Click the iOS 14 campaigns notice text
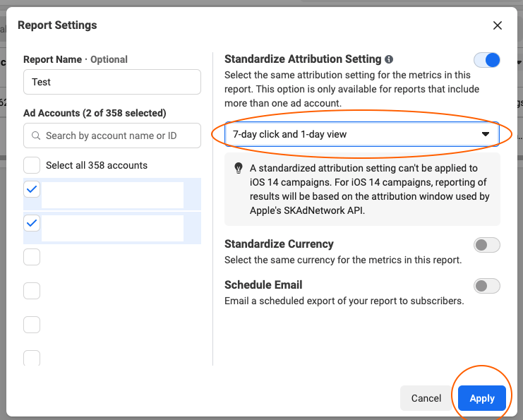Screen dimensions: 523x420 pos(370,189)
